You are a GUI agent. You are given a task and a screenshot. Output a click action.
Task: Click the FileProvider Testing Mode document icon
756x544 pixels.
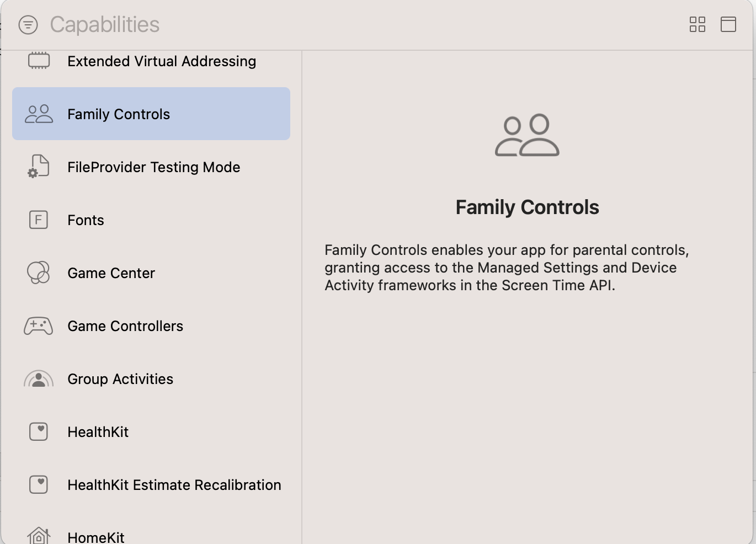click(x=38, y=167)
